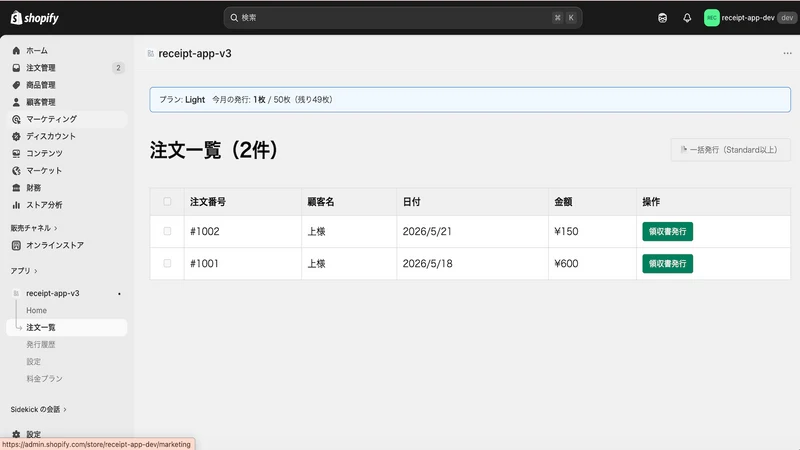Open app 設定 under receipt-app-v3
Viewport: 800px width, 450px height.
34,362
